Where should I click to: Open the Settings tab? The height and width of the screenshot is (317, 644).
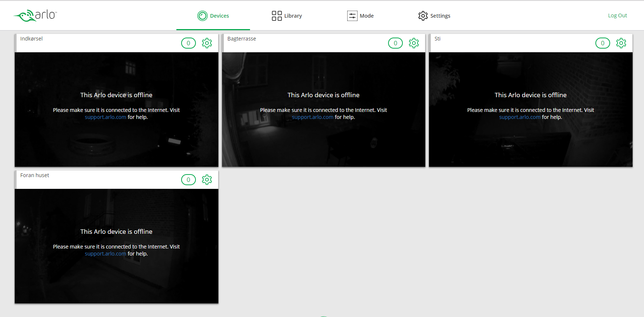click(x=434, y=15)
